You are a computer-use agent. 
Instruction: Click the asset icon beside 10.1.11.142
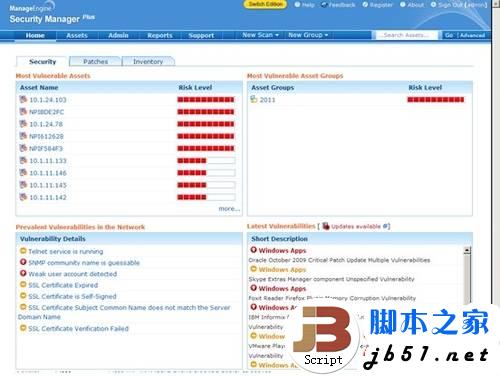click(x=23, y=197)
